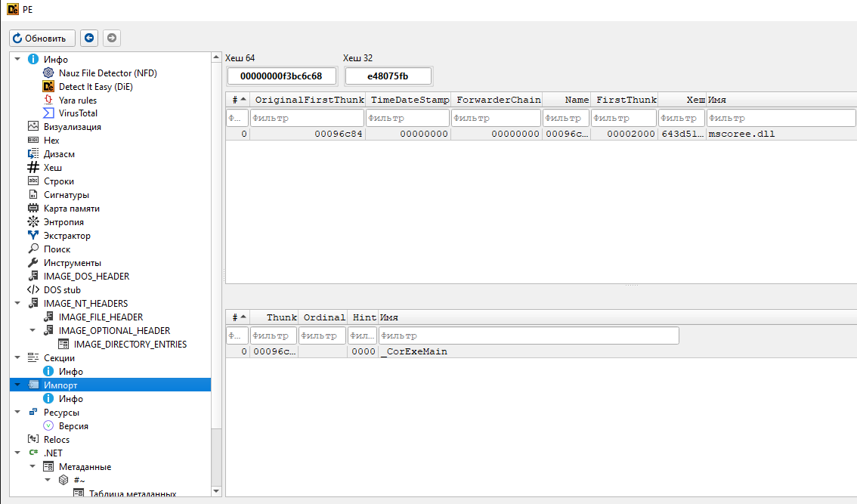Sort by FirstThunk column header

624,100
